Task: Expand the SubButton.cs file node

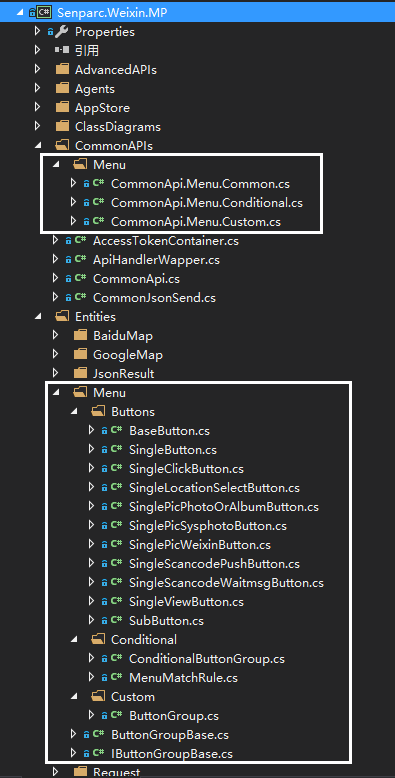Action: (x=91, y=620)
